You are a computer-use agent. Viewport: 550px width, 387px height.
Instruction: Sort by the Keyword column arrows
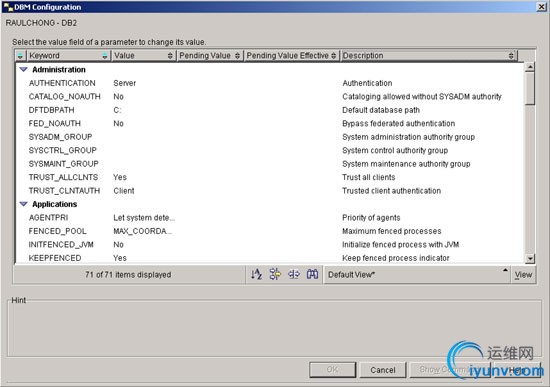[x=105, y=55]
